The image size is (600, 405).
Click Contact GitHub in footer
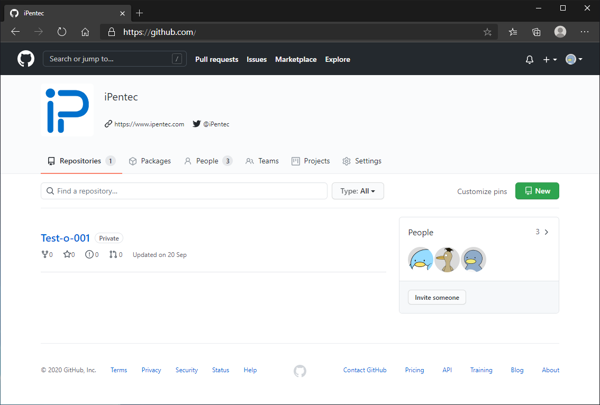tap(365, 370)
